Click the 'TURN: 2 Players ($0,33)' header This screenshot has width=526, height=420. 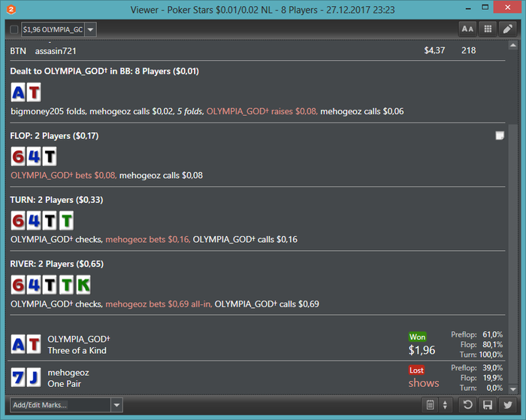point(56,200)
